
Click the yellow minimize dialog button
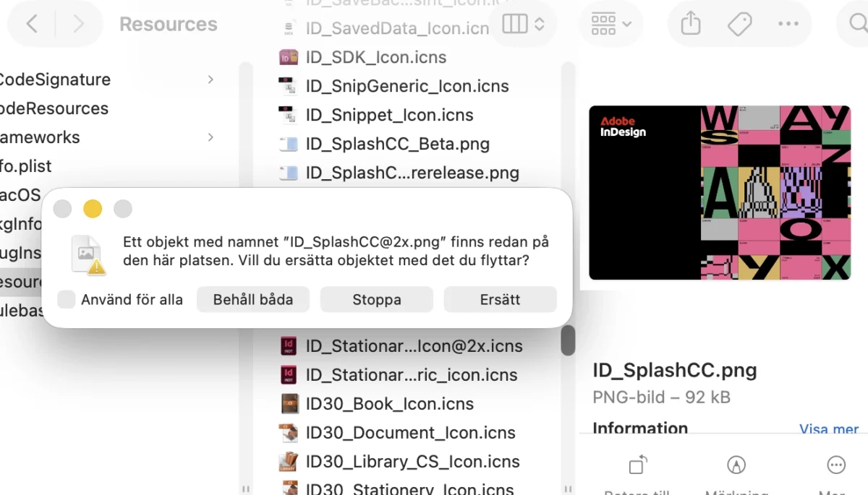(x=93, y=209)
